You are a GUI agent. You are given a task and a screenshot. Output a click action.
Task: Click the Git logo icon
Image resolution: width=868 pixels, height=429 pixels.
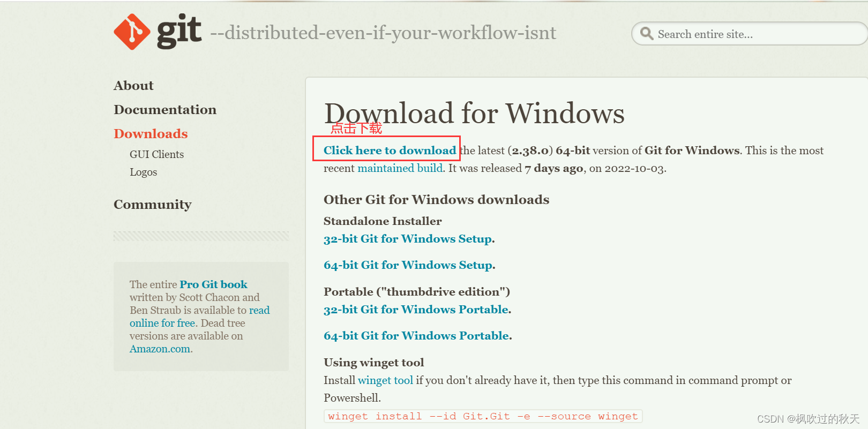pos(132,32)
